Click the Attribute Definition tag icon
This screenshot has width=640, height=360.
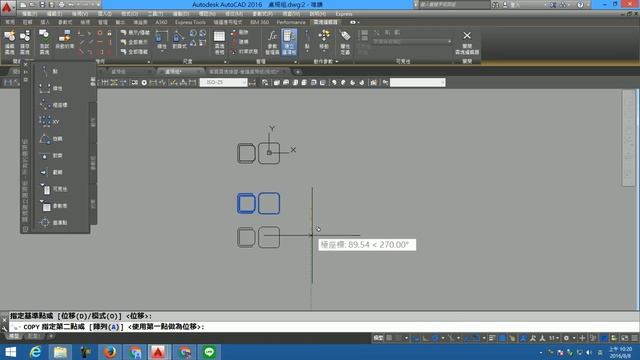345,42
